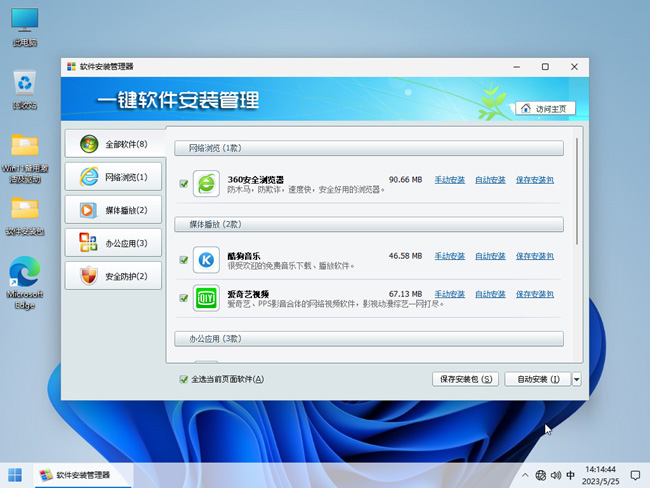The height and width of the screenshot is (488, 650).
Task: Open the 此电脑 desktop icon
Action: (x=24, y=27)
